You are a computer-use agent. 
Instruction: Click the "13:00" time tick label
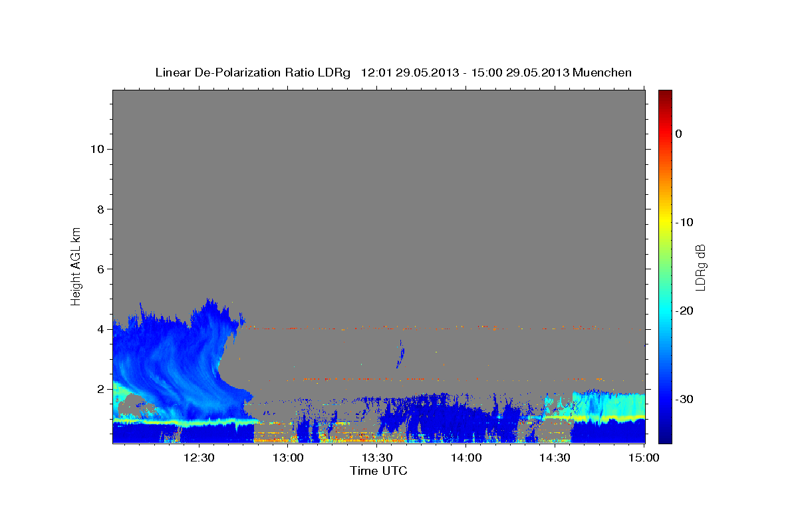point(287,458)
